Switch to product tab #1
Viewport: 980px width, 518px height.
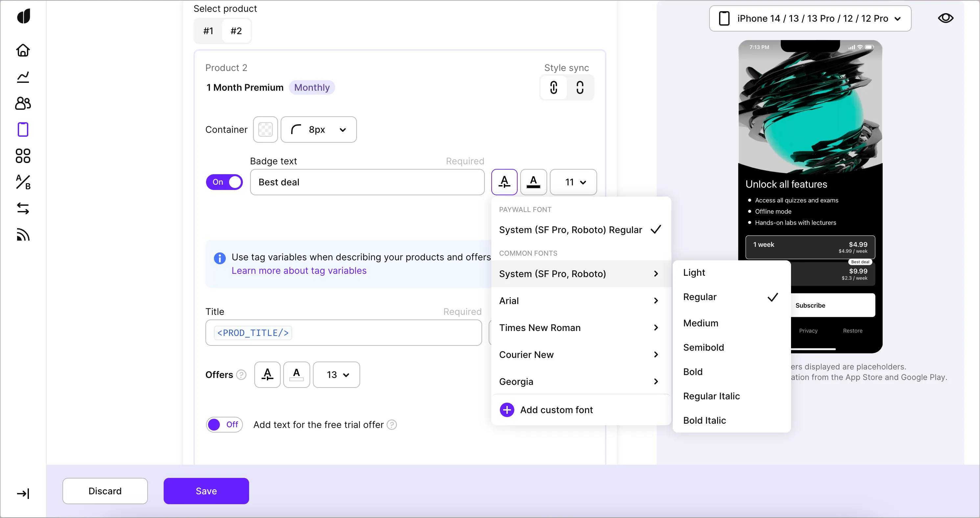208,31
